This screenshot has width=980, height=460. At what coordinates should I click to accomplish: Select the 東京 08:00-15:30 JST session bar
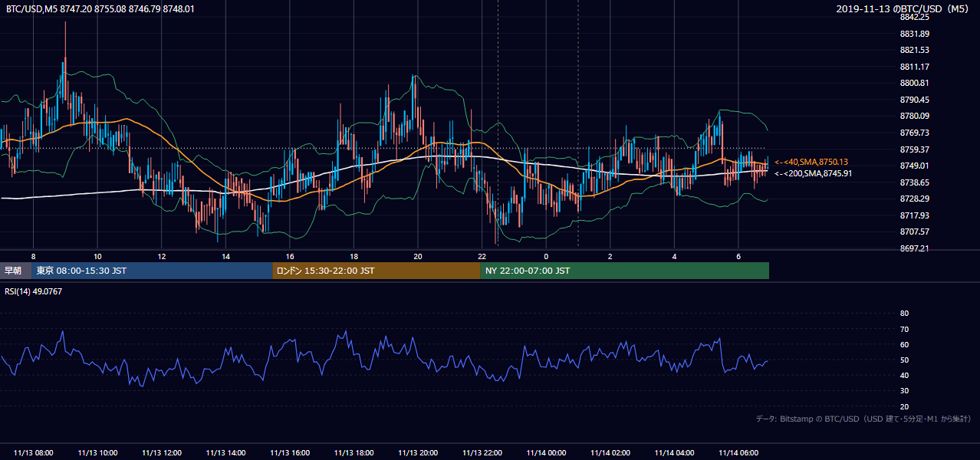click(x=152, y=271)
